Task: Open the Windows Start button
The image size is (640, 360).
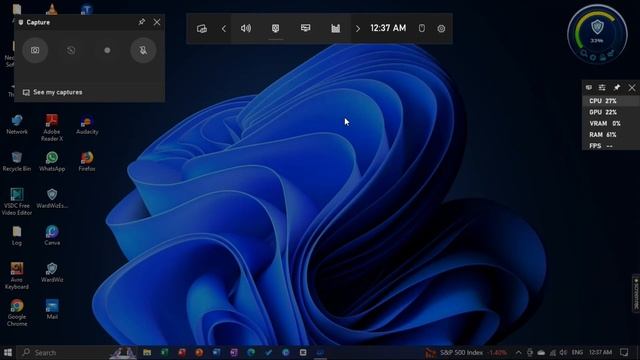Action: click(x=8, y=352)
